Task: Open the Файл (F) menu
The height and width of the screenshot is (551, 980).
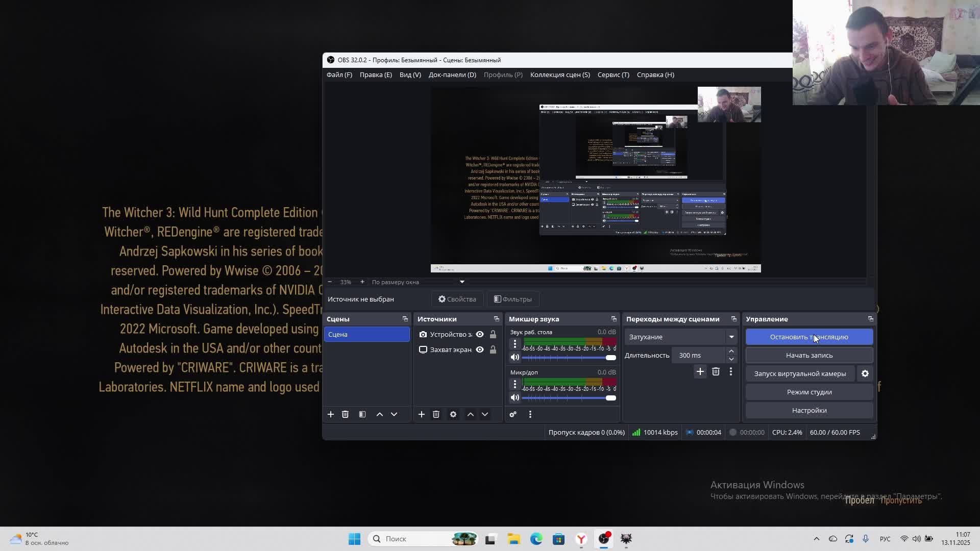Action: pos(339,74)
